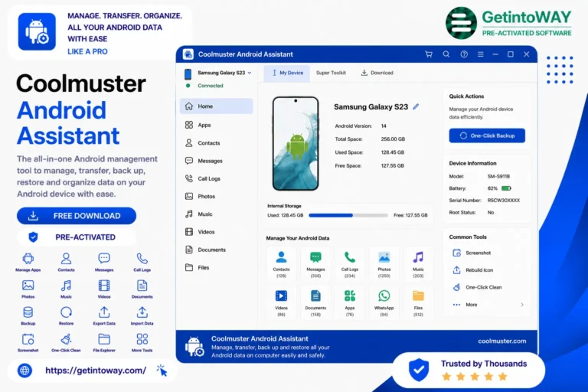The height and width of the screenshot is (392, 588).
Task: Open the Documents (158) data tile
Action: pos(315,302)
